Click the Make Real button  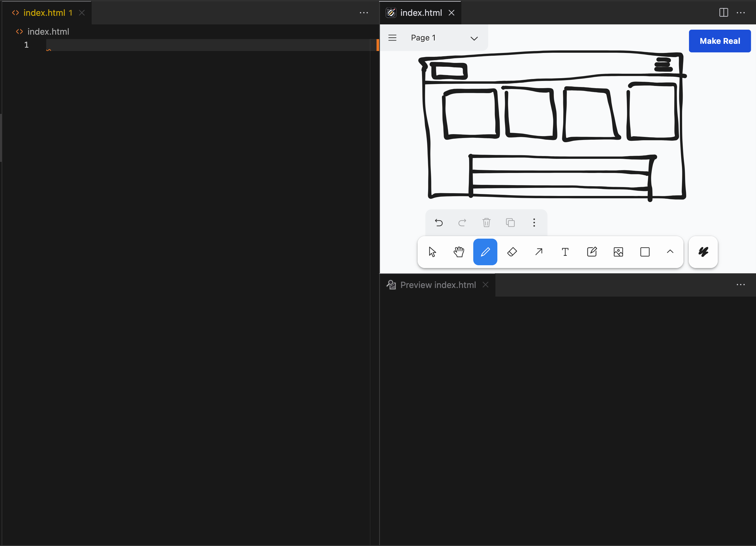719,41
